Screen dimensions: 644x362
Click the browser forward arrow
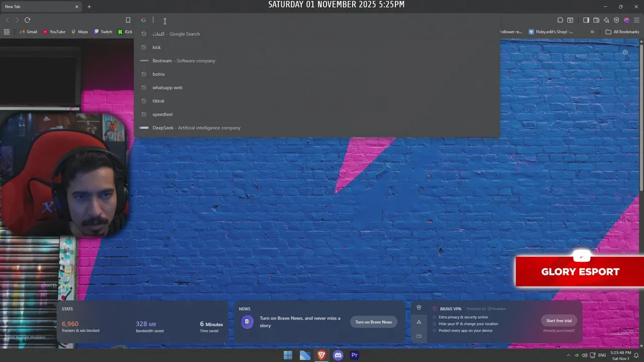point(17,20)
